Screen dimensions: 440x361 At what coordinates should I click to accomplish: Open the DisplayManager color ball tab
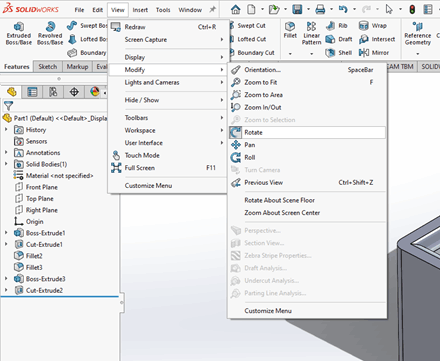point(95,92)
